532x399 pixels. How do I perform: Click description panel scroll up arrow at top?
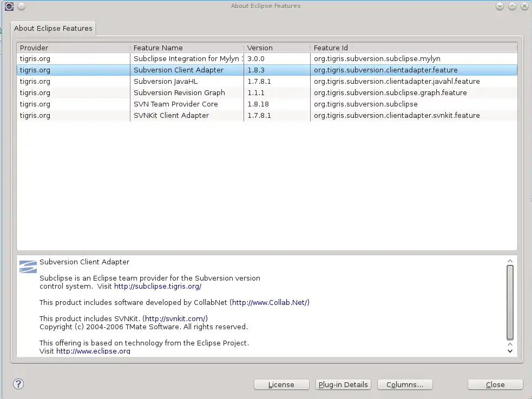(510, 261)
